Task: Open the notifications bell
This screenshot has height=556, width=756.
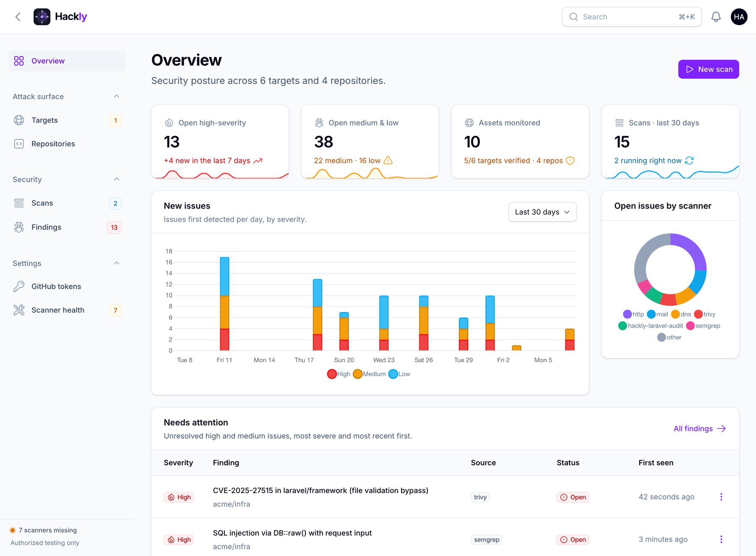Action: [716, 17]
